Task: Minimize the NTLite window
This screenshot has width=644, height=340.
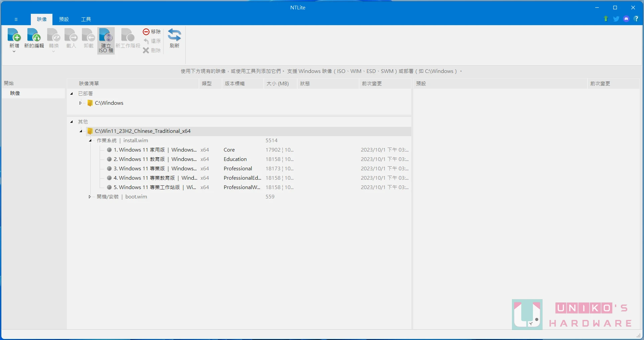Action: pyautogui.click(x=597, y=7)
